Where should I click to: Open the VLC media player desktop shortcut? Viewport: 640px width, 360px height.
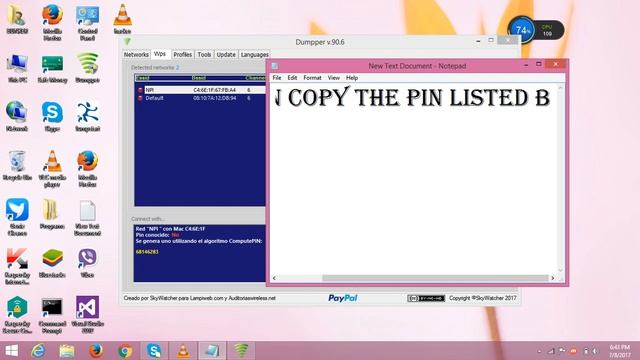click(x=52, y=169)
